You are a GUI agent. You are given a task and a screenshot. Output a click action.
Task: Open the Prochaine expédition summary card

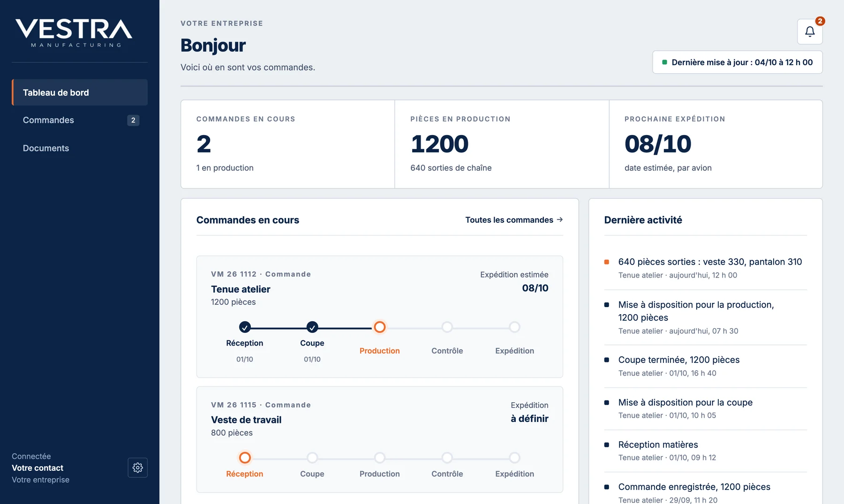pos(716,144)
